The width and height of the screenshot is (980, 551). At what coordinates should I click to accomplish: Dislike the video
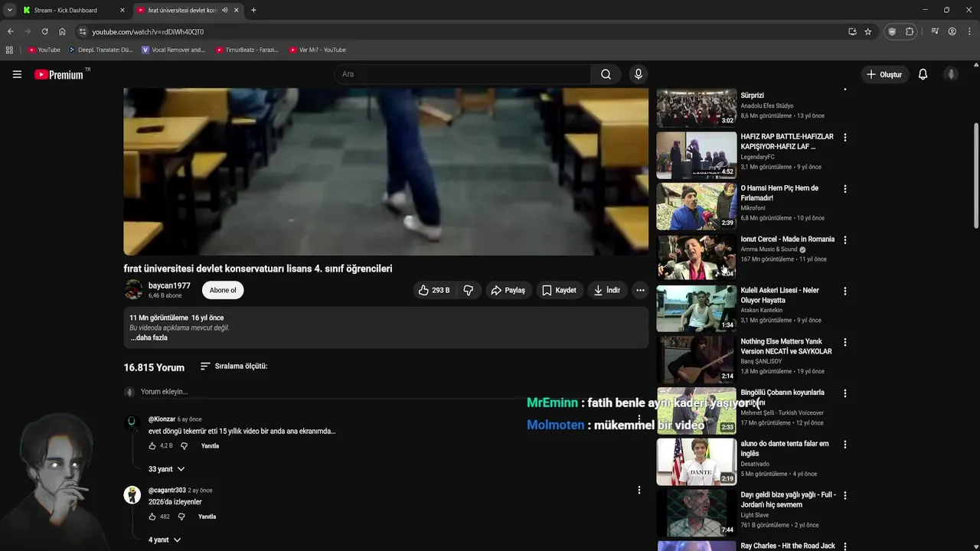[x=468, y=290]
